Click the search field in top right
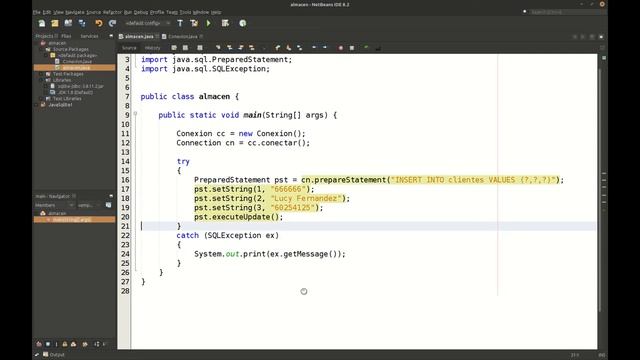This screenshot has width=640, height=360. [x=567, y=12]
